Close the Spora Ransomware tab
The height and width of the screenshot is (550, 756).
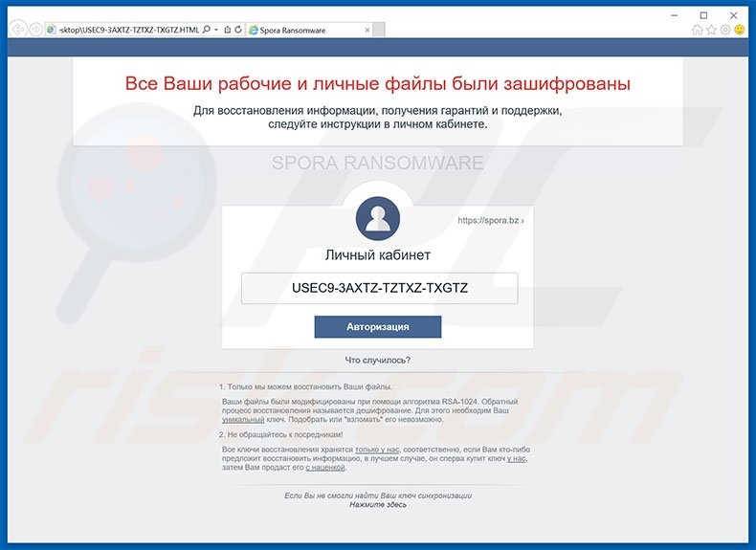click(367, 30)
